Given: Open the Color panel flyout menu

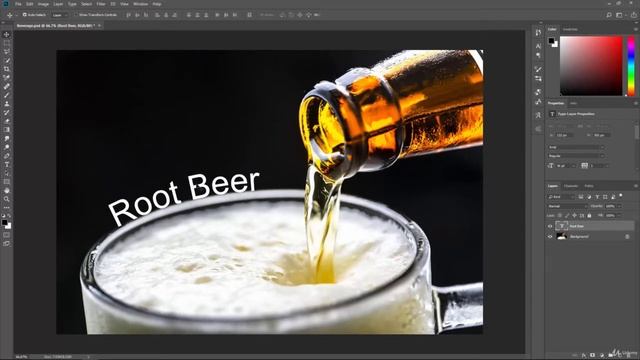Looking at the screenshot, I should [636, 29].
